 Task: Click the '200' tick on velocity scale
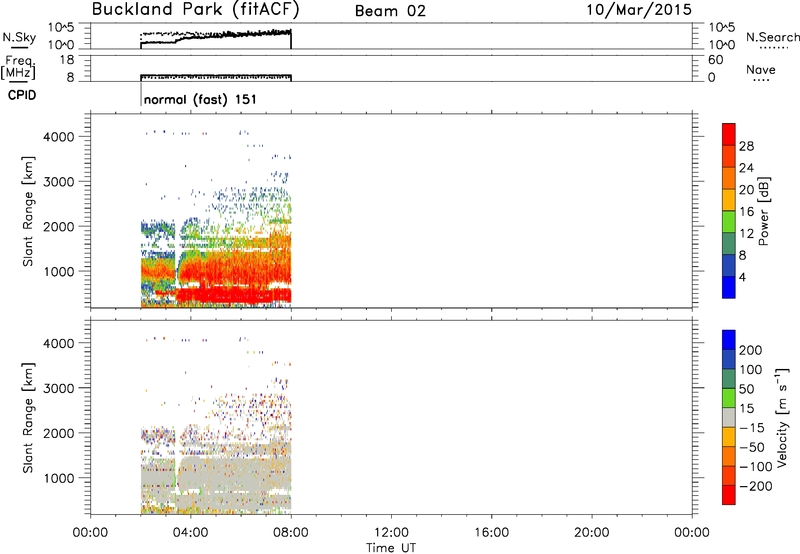click(x=751, y=350)
